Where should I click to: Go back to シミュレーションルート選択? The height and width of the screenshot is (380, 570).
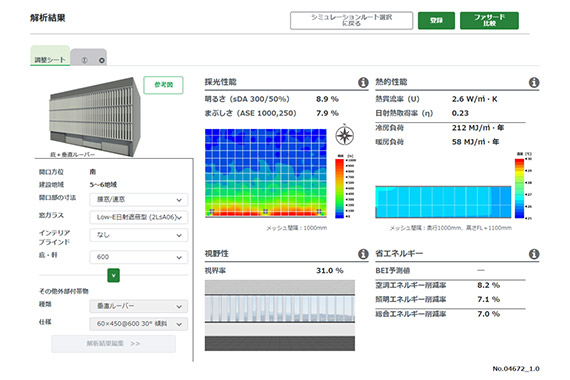[352, 20]
